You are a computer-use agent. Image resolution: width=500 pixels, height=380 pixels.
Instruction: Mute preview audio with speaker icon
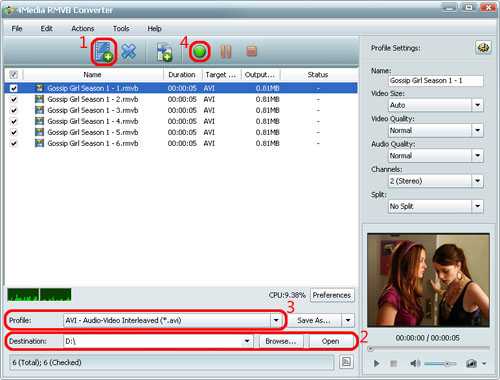(415, 363)
